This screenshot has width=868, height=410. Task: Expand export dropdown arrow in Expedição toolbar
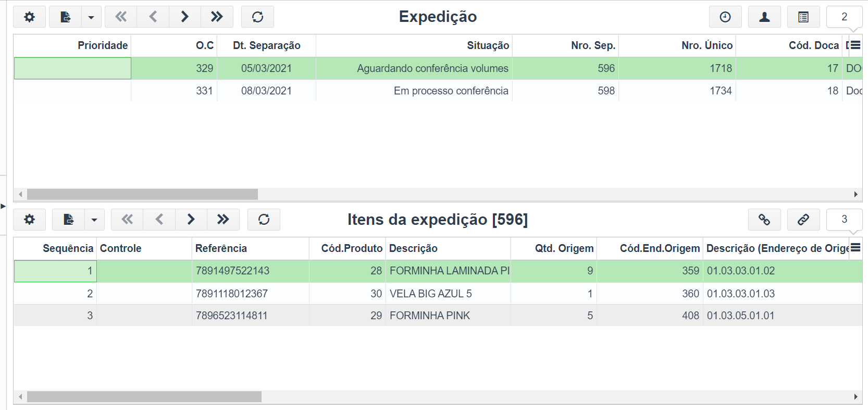point(91,17)
